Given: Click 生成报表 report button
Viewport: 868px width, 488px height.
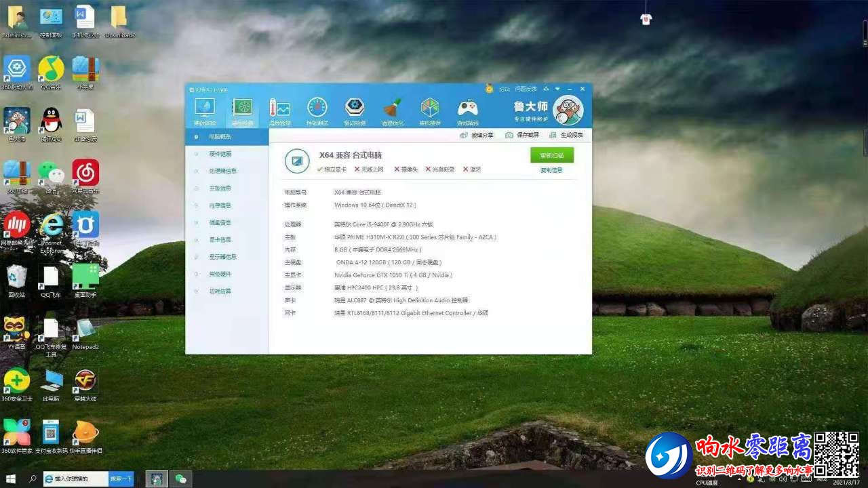Looking at the screenshot, I should coord(567,136).
